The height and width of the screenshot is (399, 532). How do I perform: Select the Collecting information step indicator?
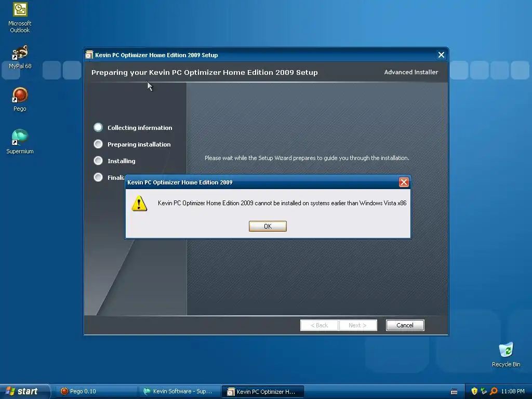pos(98,127)
